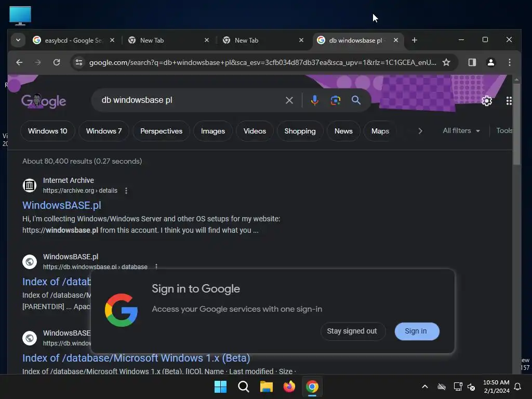Show Videos results
532x399 pixels.
[255, 131]
